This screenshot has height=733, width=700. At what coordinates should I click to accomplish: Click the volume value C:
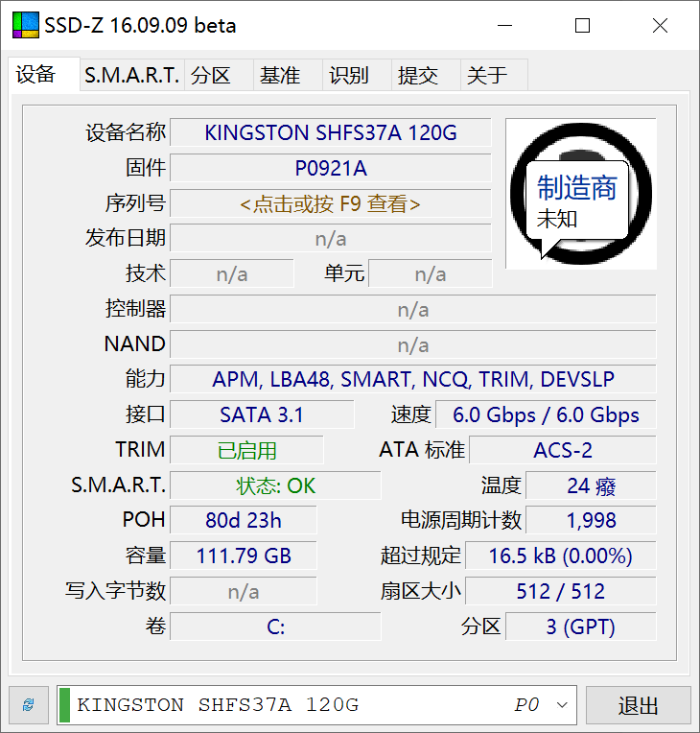(275, 627)
